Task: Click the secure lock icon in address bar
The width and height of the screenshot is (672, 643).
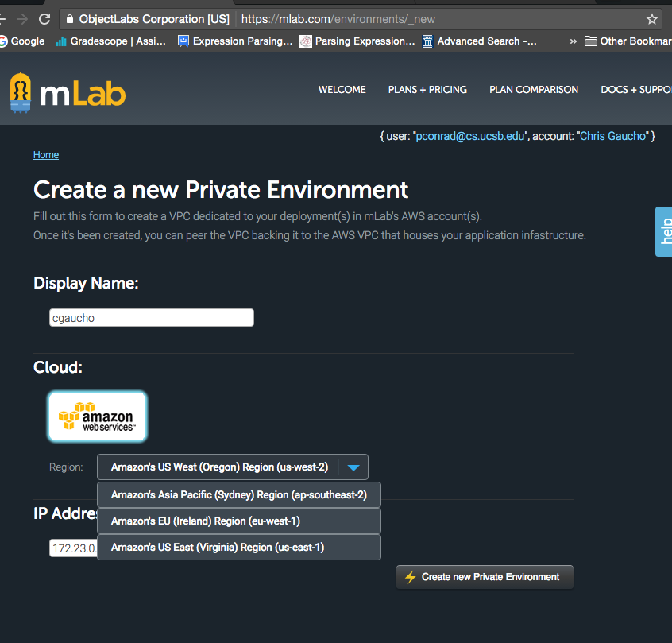Action: (x=69, y=19)
